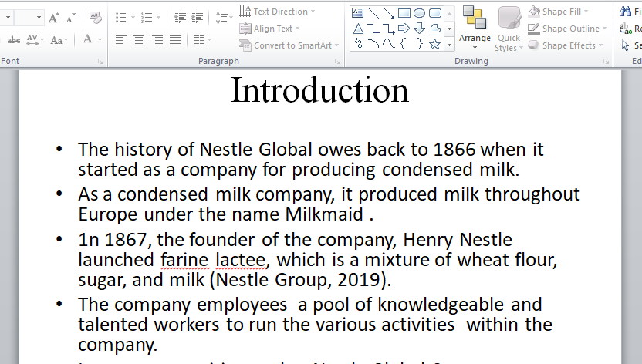The height and width of the screenshot is (364, 642).
Task: Select Line shape in gallery
Action: tap(373, 12)
